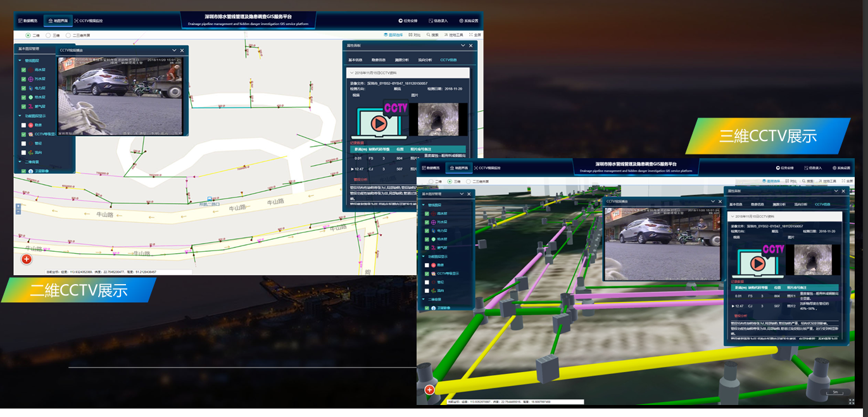The image size is (868, 417).
Task: Open the 搜索 search tool in 2D toolbar
Action: click(x=432, y=35)
